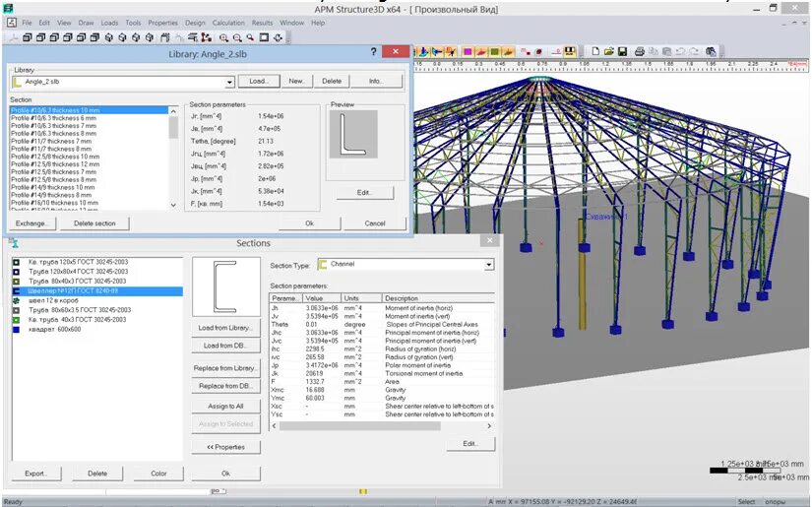Open the Calculation menu
The width and height of the screenshot is (812, 507).
228,23
